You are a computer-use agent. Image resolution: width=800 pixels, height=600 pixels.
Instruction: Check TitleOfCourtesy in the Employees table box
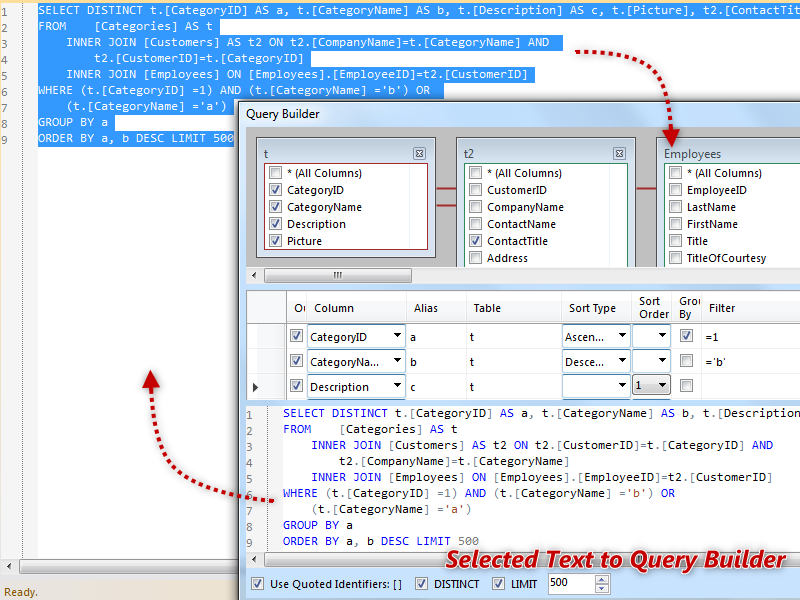click(x=676, y=258)
